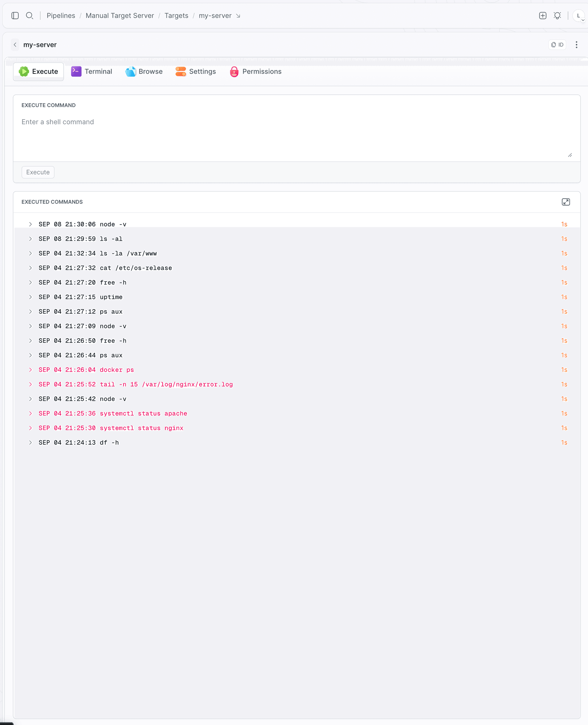The width and height of the screenshot is (588, 725).
Task: Go back using the left chevron
Action: 15,45
